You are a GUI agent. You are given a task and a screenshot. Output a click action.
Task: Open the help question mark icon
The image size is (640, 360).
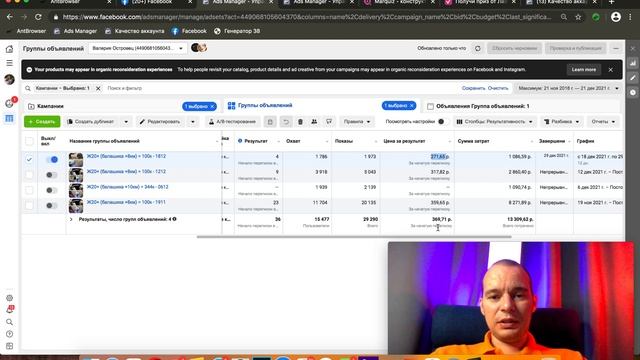pos(9,334)
